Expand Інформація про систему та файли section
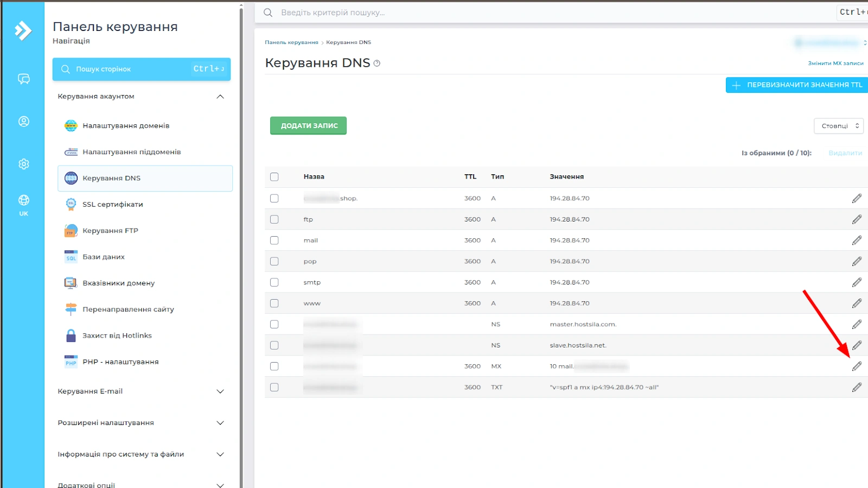This screenshot has height=488, width=868. click(141, 454)
